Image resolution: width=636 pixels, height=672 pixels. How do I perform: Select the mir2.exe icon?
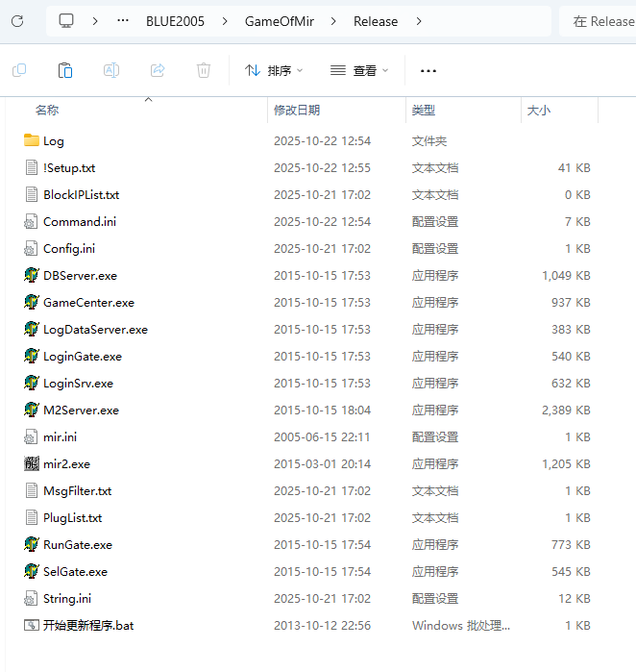click(32, 463)
